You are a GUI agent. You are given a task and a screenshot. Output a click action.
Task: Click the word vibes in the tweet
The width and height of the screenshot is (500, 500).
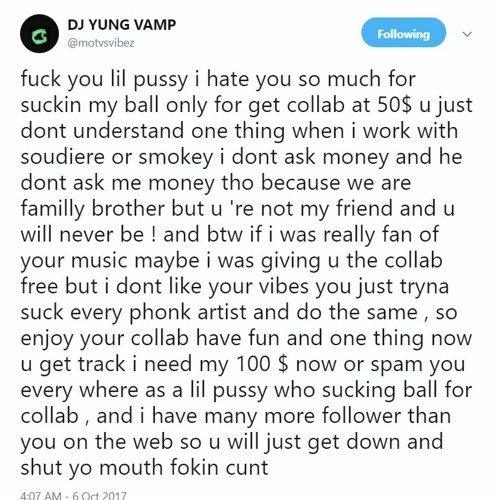284,286
